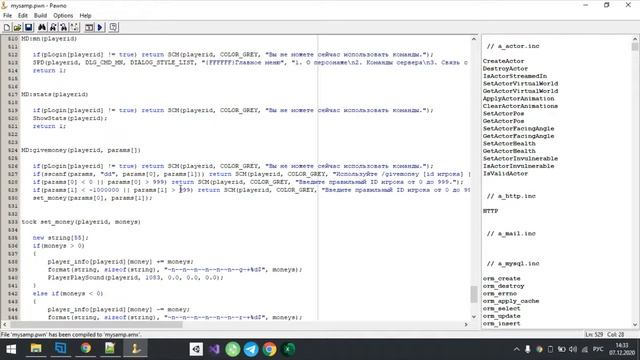
Task: Select SetActorPos in the function list
Action: pos(503,113)
